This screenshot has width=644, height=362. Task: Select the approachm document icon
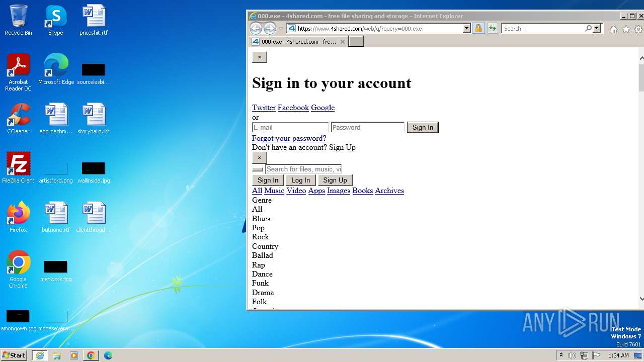pos(56,119)
